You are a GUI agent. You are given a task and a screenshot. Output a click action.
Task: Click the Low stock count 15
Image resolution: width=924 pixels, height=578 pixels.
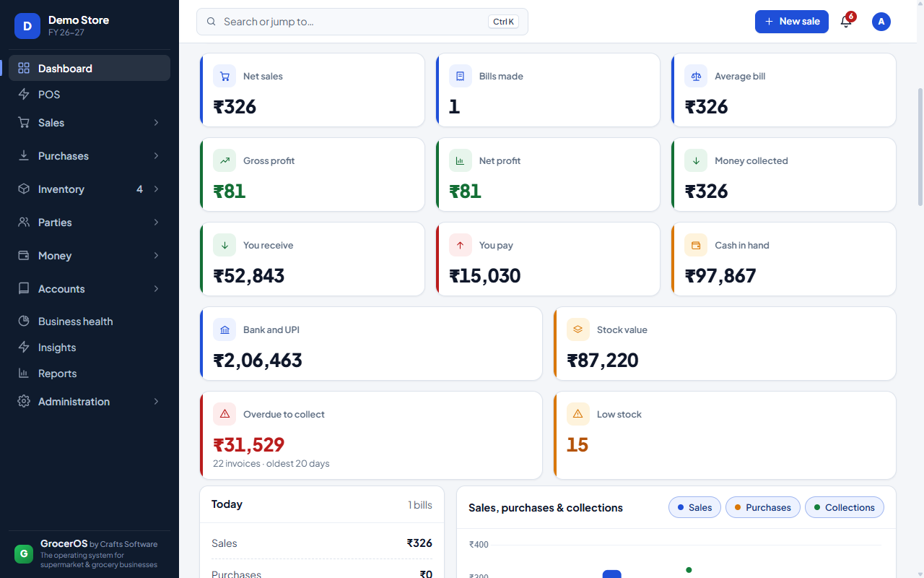(577, 444)
